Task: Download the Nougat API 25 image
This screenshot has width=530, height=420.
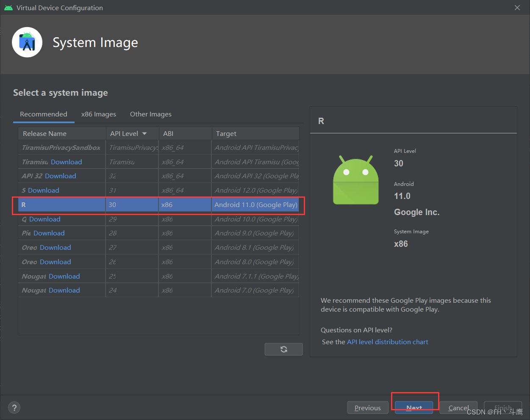Action: pos(64,276)
